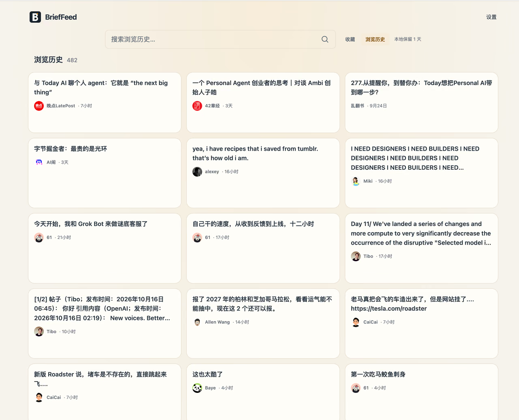Click Tibo's avatar on the Day 11 card
Screen dimensions: 519x420
point(356,256)
